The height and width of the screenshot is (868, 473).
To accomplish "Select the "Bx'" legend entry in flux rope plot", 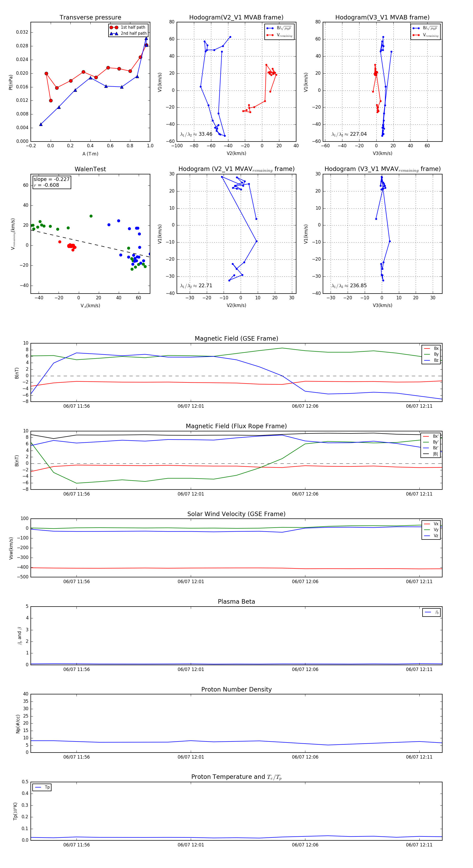I will pyautogui.click(x=431, y=436).
